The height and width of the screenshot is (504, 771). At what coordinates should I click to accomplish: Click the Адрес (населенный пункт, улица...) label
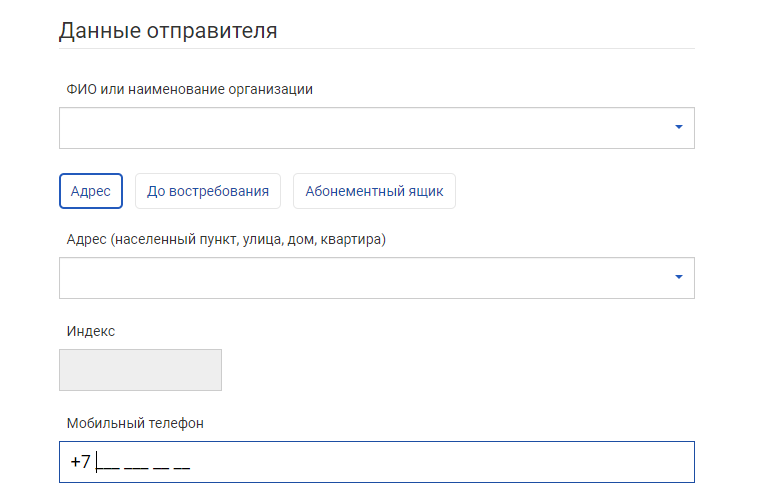(x=226, y=240)
